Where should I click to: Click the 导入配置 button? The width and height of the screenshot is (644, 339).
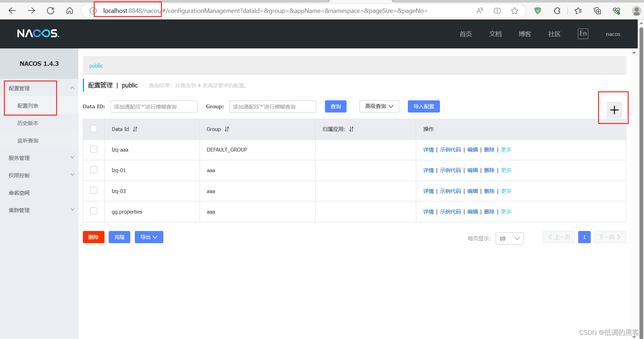pyautogui.click(x=424, y=106)
